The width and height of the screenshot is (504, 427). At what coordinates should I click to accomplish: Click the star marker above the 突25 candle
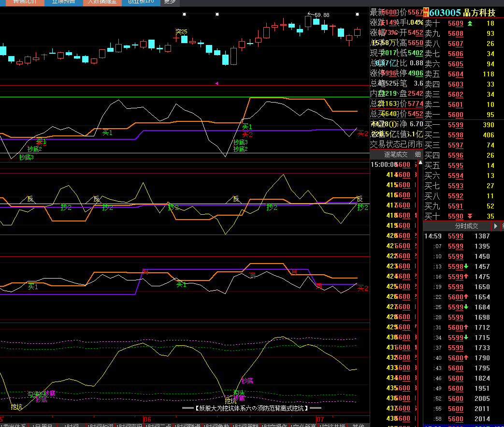click(x=184, y=14)
